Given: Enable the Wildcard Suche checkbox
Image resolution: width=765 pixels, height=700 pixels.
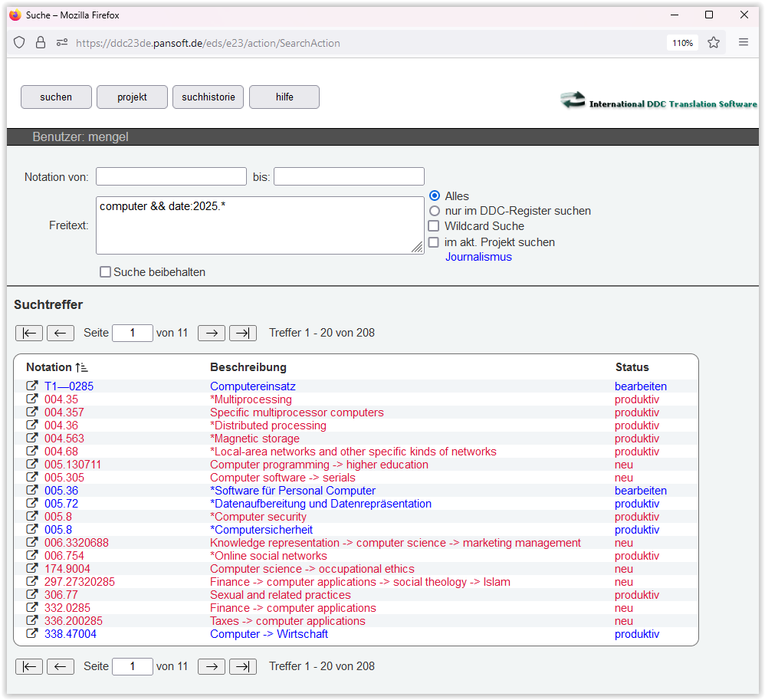Looking at the screenshot, I should click(434, 226).
